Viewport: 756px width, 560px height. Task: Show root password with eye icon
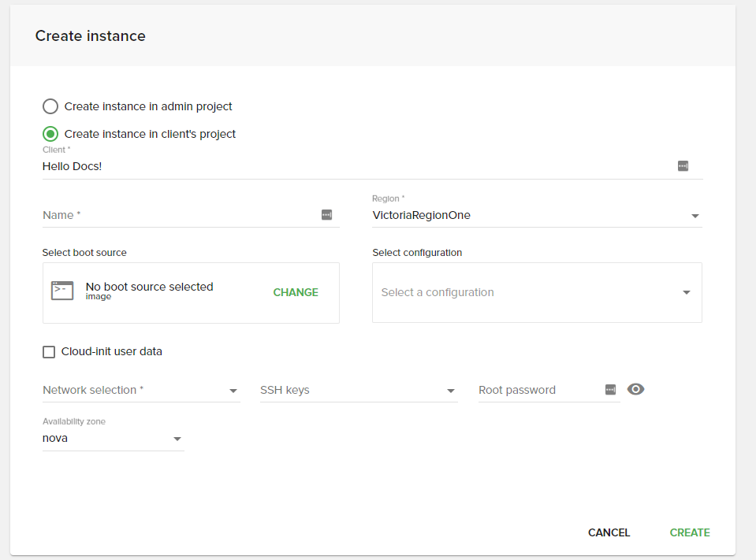click(x=636, y=389)
